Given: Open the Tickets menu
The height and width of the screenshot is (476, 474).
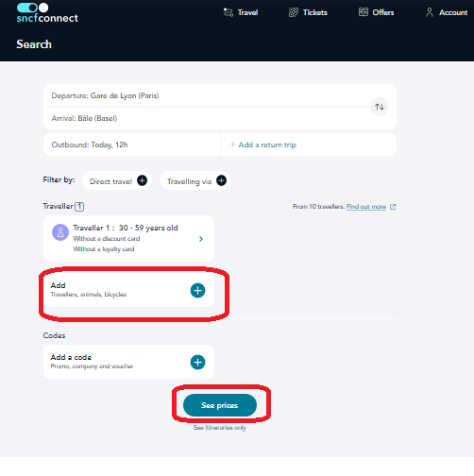Looking at the screenshot, I should coord(308,12).
